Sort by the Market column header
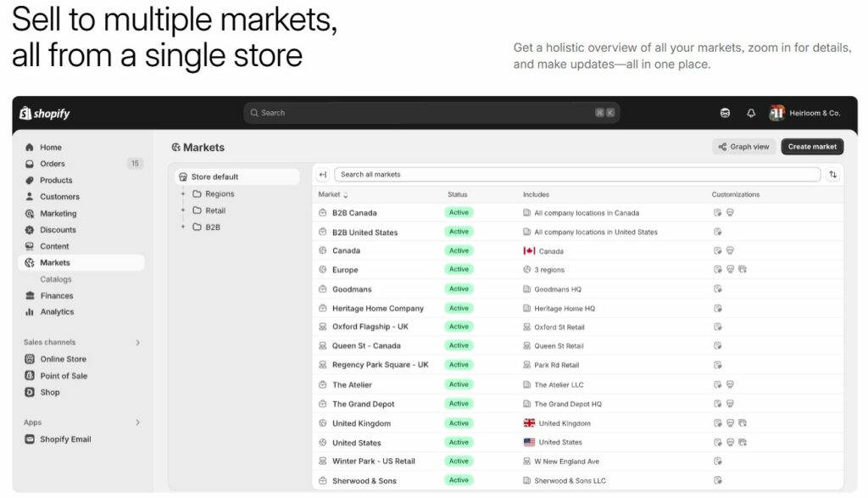Image resolution: width=868 pixels, height=498 pixels. 333,194
